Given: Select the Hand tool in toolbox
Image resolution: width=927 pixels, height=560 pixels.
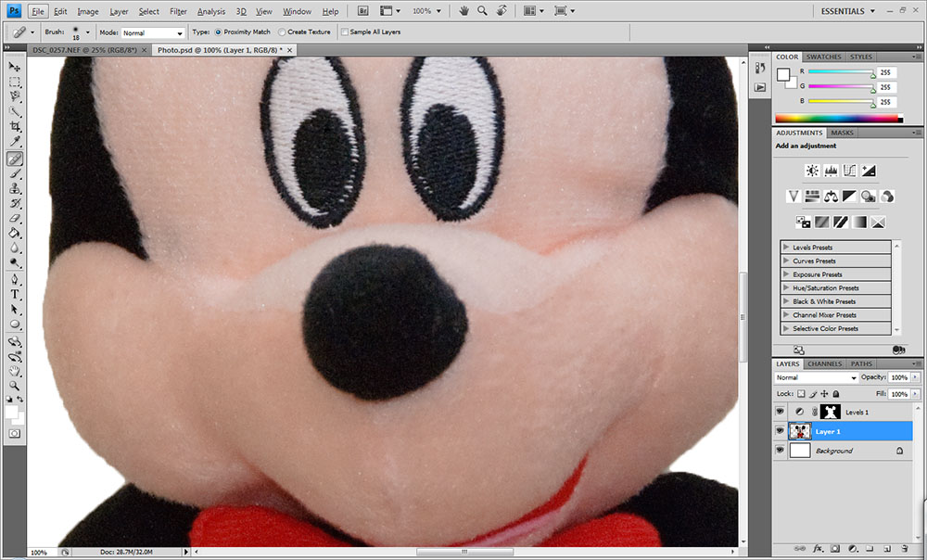Looking at the screenshot, I should 15,372.
